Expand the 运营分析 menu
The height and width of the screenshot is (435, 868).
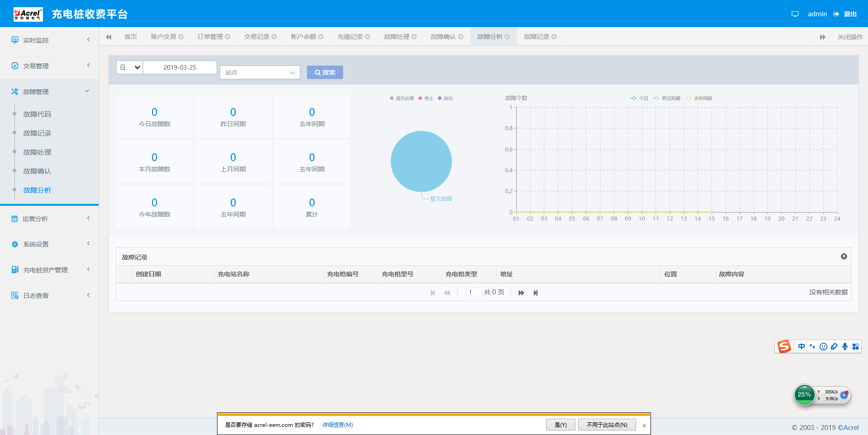(x=88, y=218)
